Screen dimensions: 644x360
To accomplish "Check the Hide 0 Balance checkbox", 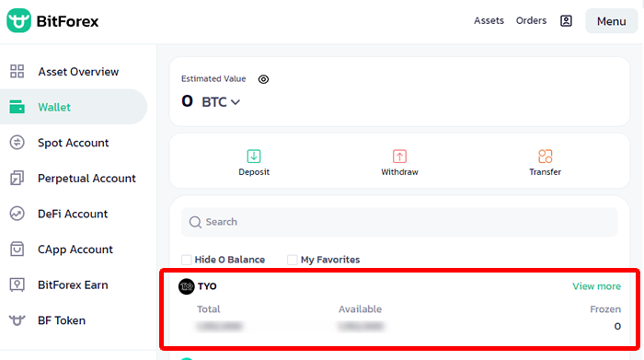I will 187,260.
